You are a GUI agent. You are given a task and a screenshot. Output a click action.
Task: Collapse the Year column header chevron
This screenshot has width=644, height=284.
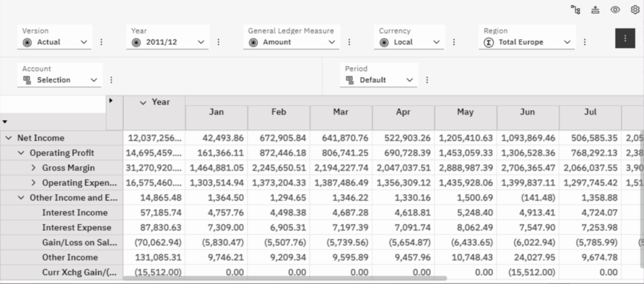click(143, 102)
